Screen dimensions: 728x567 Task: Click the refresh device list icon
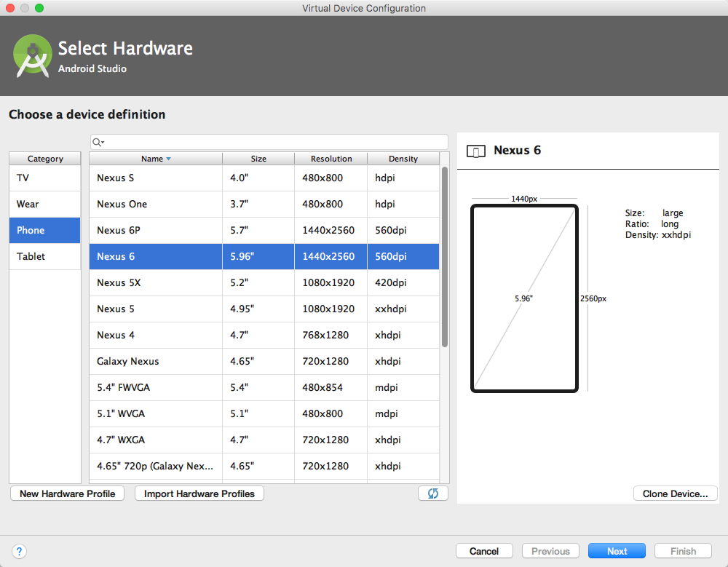(x=432, y=493)
